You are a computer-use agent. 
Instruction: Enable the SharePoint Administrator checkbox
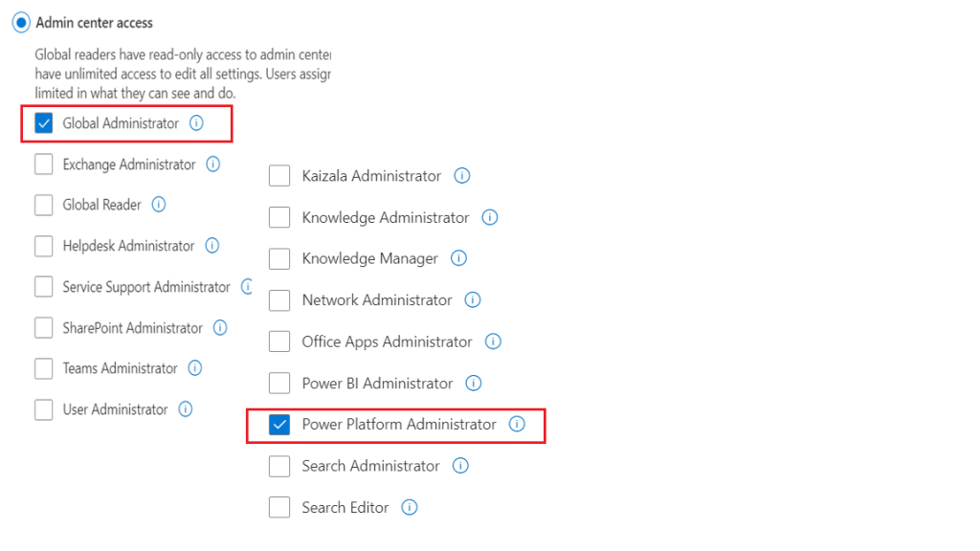coord(44,328)
